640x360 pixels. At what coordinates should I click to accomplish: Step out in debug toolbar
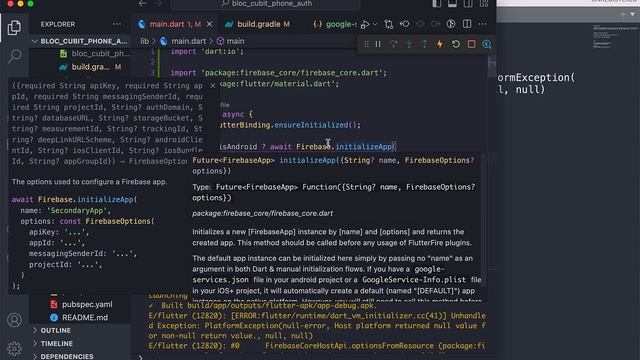coord(424,44)
